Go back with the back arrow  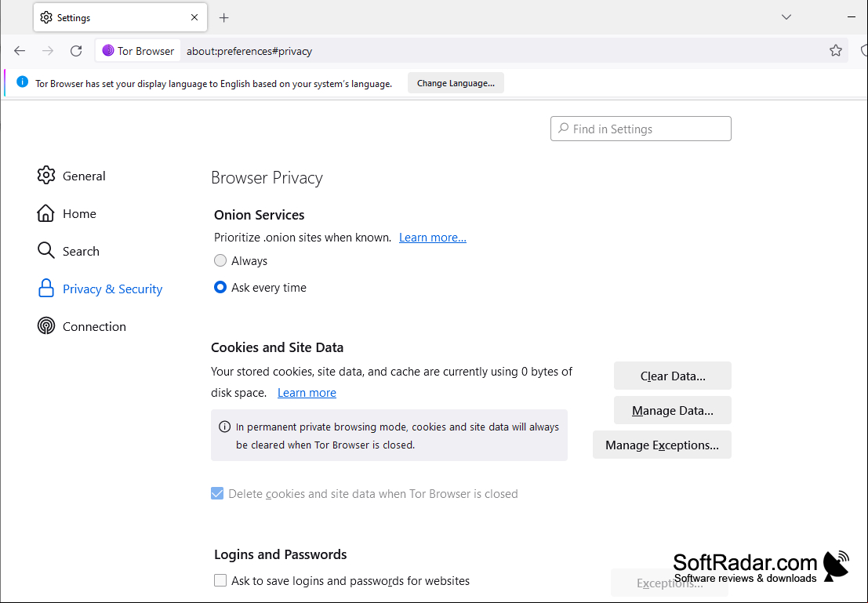point(20,51)
